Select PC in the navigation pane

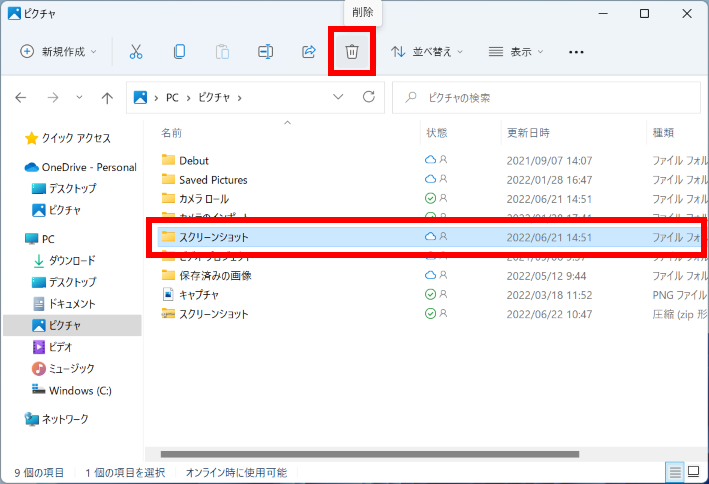point(39,239)
